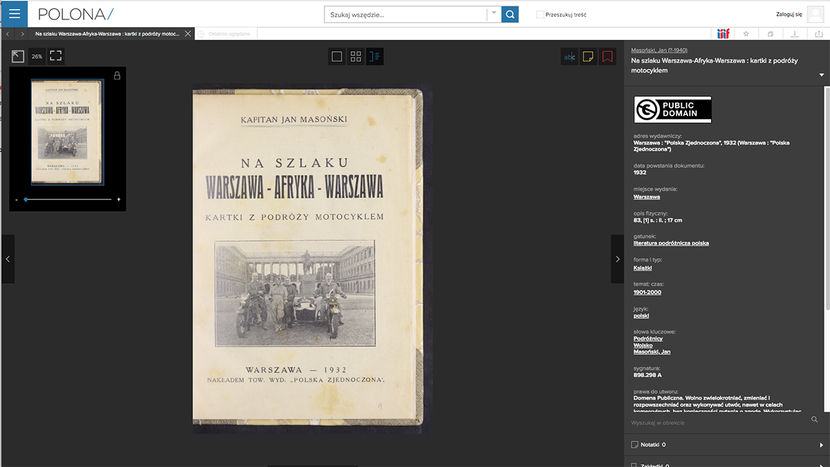Switch to thumbnail grid view
Image resolution: width=830 pixels, height=467 pixels.
point(355,56)
